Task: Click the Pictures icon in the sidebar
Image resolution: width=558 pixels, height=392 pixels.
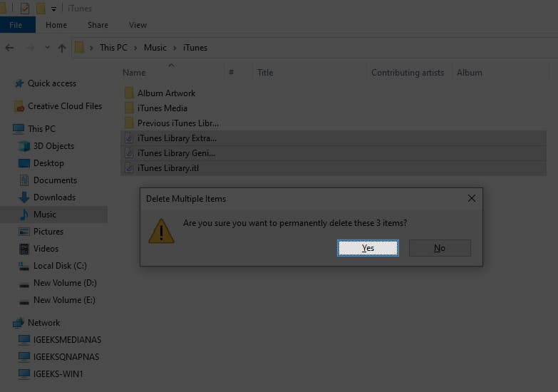Action: pos(24,232)
